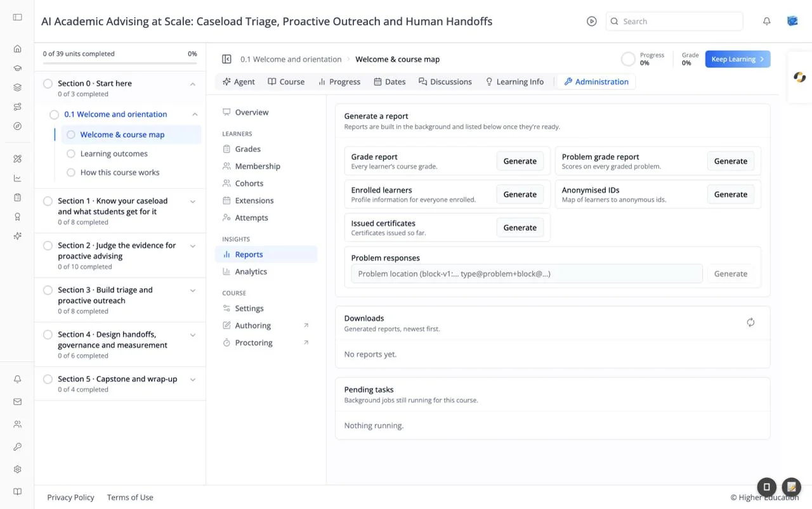The height and width of the screenshot is (509, 812).
Task: Open the mail envelope icon in the left rail
Action: [x=17, y=402]
